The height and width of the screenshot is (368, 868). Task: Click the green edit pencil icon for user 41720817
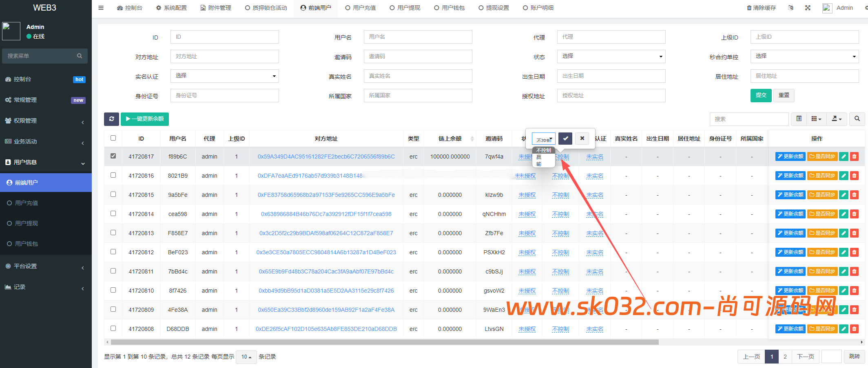point(844,156)
